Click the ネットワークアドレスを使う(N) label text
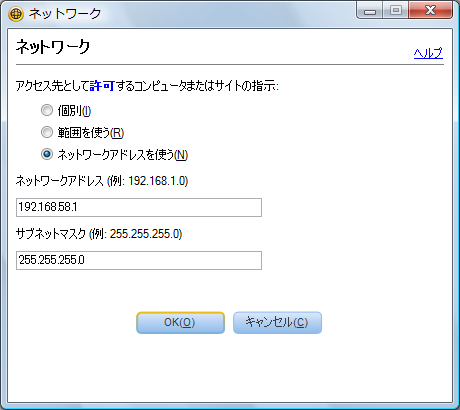460x410 pixels. (123, 155)
